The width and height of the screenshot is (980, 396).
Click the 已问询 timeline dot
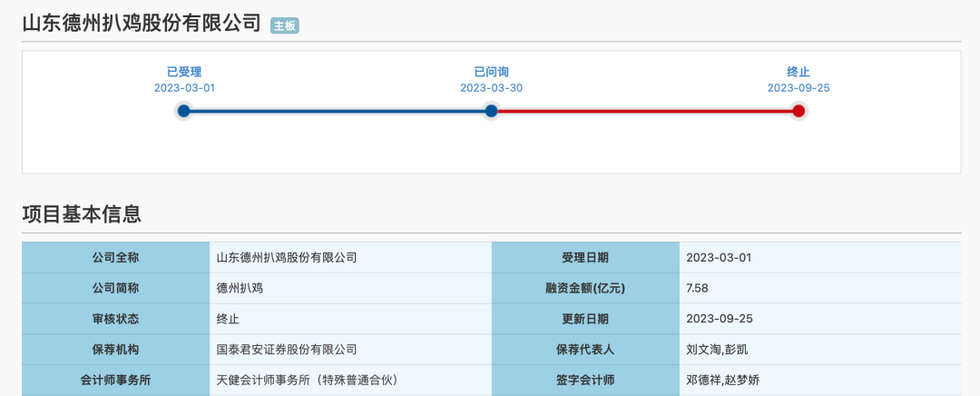click(491, 111)
